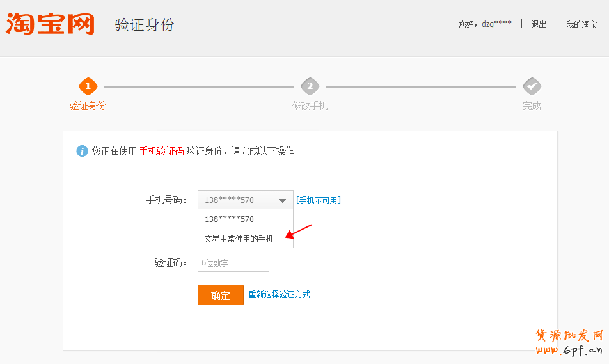This screenshot has width=609, height=364.
Task: Expand the phone number dropdown arrow
Action: pyautogui.click(x=282, y=200)
